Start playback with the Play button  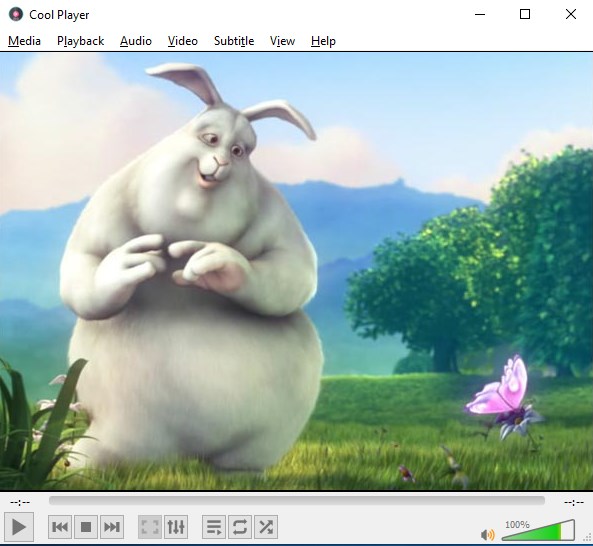[x=19, y=527]
